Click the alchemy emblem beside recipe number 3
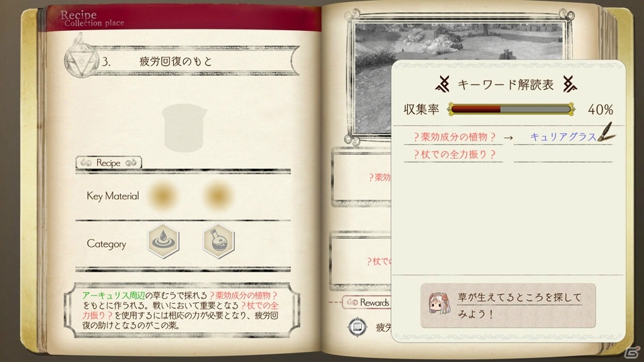 tap(81, 60)
